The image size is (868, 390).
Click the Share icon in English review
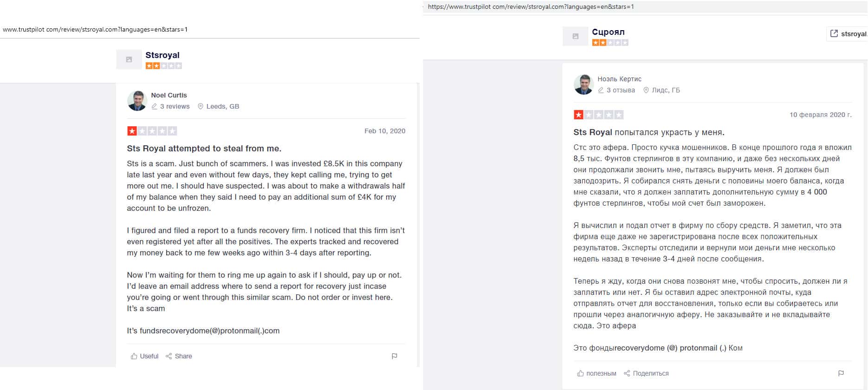tap(169, 356)
